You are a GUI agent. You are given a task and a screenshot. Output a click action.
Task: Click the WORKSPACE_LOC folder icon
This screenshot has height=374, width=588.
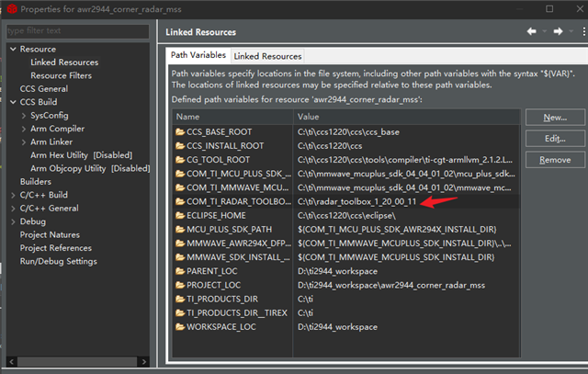(x=180, y=326)
